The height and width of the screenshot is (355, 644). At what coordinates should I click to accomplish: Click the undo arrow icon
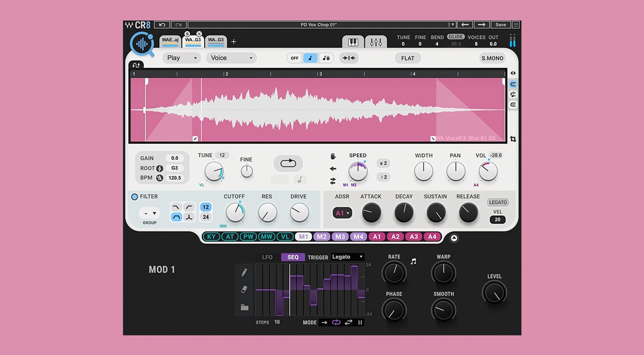click(x=162, y=25)
